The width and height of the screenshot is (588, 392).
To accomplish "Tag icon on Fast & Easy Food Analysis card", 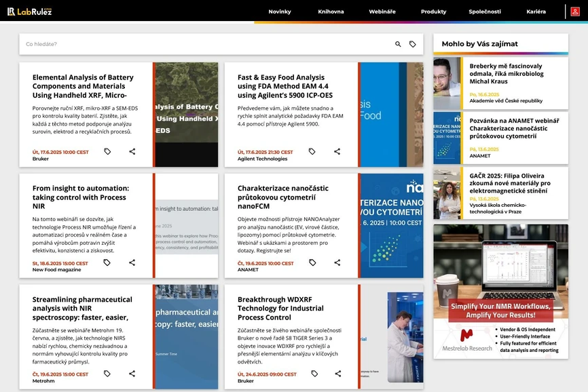I will (x=312, y=151).
